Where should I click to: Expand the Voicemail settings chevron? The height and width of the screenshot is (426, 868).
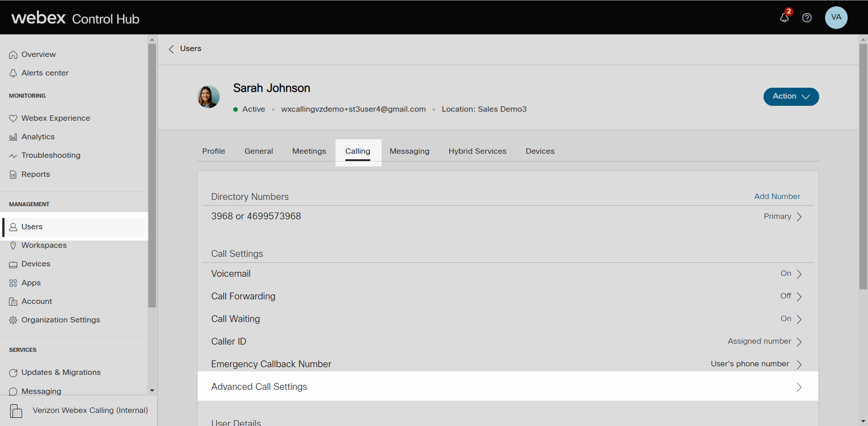pos(799,274)
